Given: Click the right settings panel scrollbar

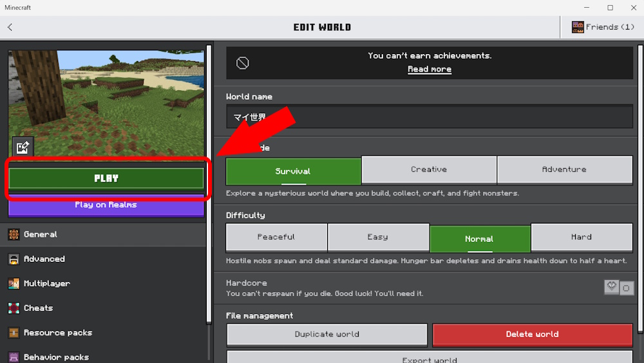Looking at the screenshot, I should tap(640, 189).
